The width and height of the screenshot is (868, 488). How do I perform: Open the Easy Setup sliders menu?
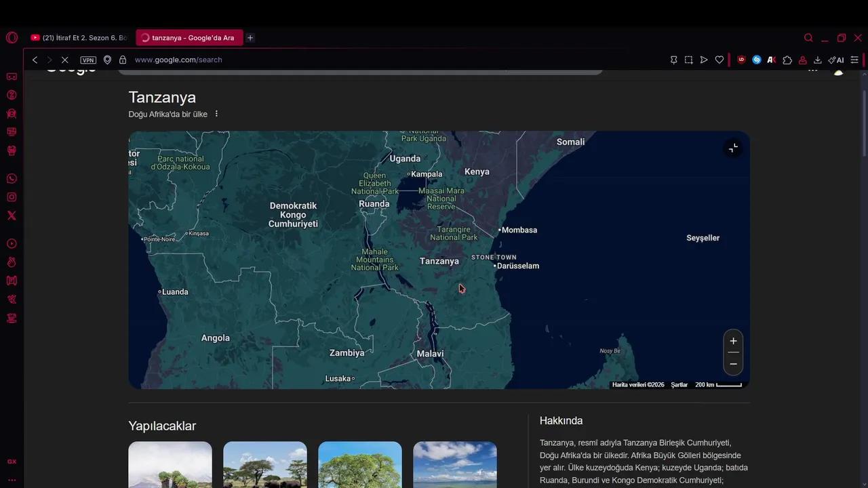[x=854, y=60]
